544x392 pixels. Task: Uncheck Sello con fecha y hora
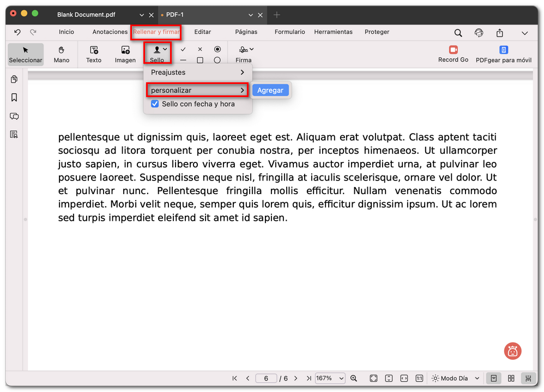(x=155, y=104)
